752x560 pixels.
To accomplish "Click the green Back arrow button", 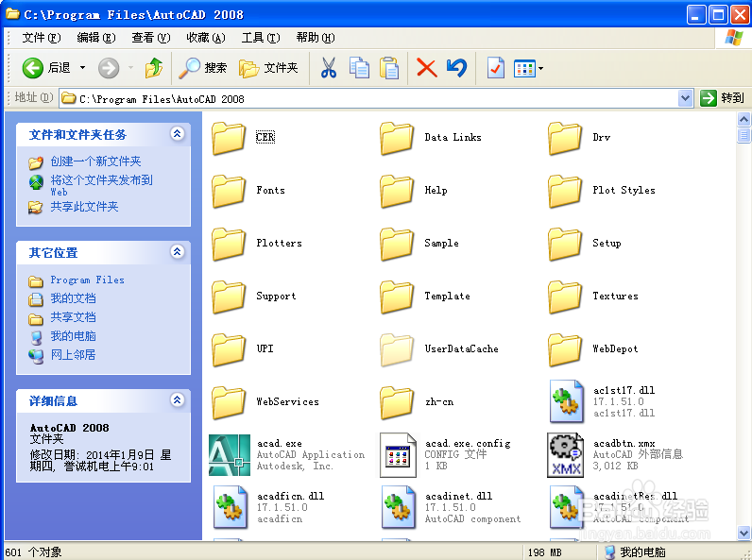I will 33,68.
